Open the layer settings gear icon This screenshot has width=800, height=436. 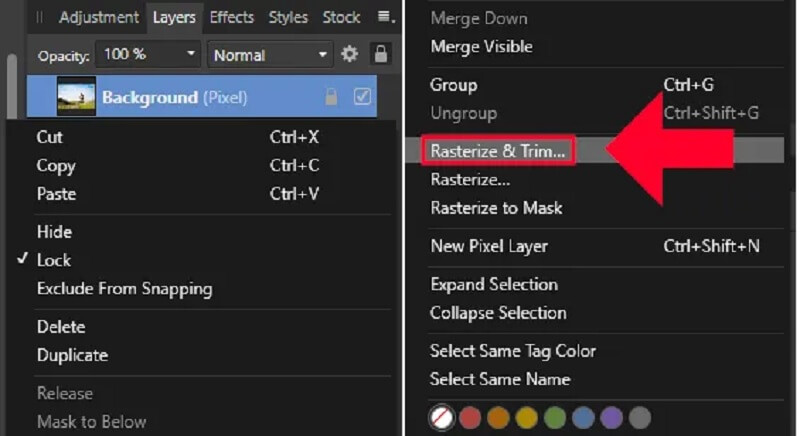349,55
